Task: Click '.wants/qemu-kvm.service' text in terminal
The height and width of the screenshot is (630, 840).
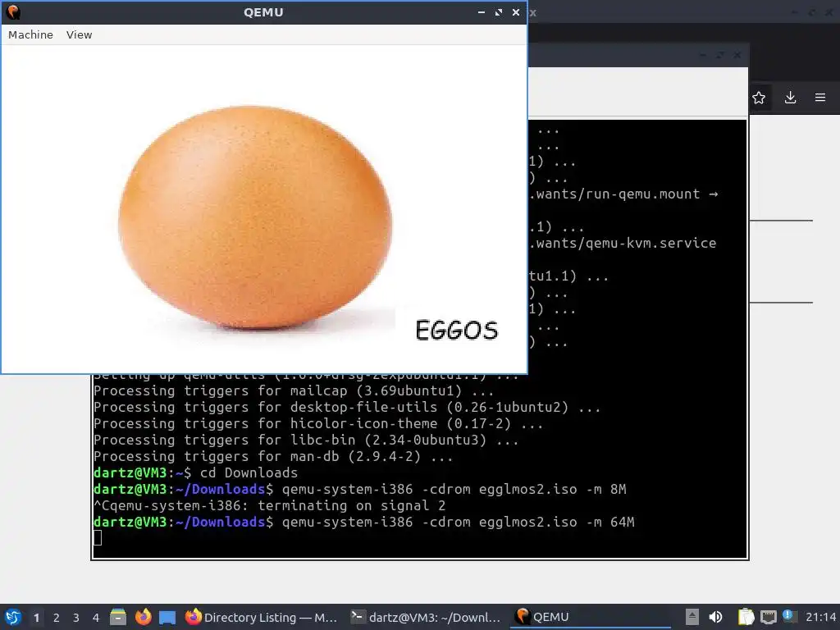Action: 623,243
